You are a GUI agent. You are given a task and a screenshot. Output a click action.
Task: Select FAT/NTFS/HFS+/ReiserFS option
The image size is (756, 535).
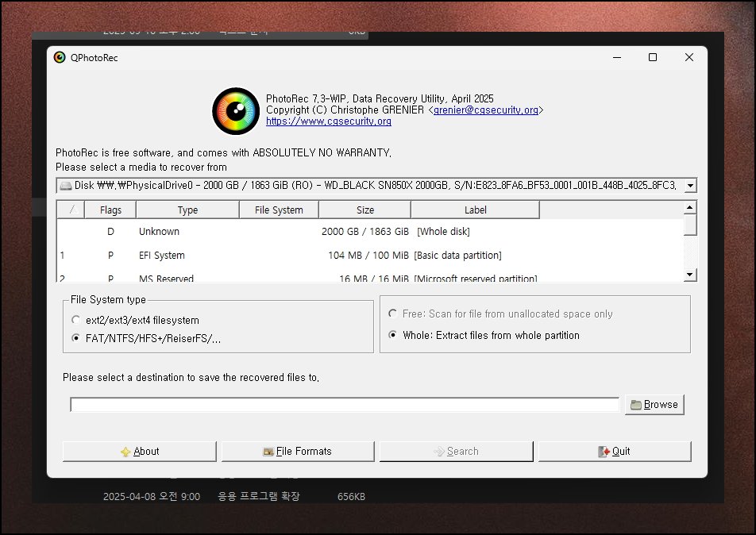(146, 338)
